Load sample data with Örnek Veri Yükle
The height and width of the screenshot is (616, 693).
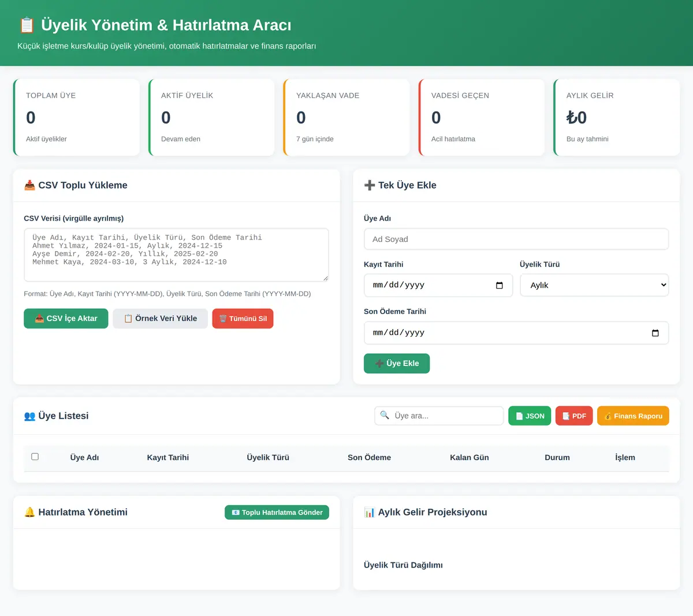coord(160,319)
